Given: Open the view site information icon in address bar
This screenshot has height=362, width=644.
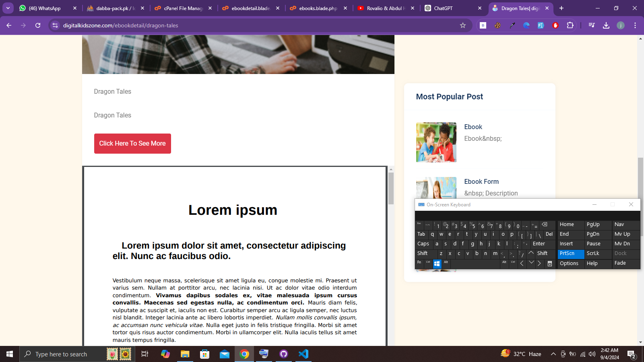Looking at the screenshot, I should click(55, 25).
